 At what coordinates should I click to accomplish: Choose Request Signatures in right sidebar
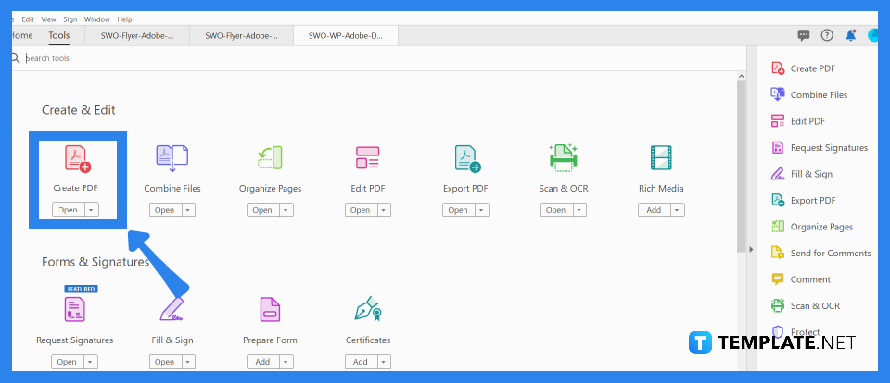pos(820,148)
